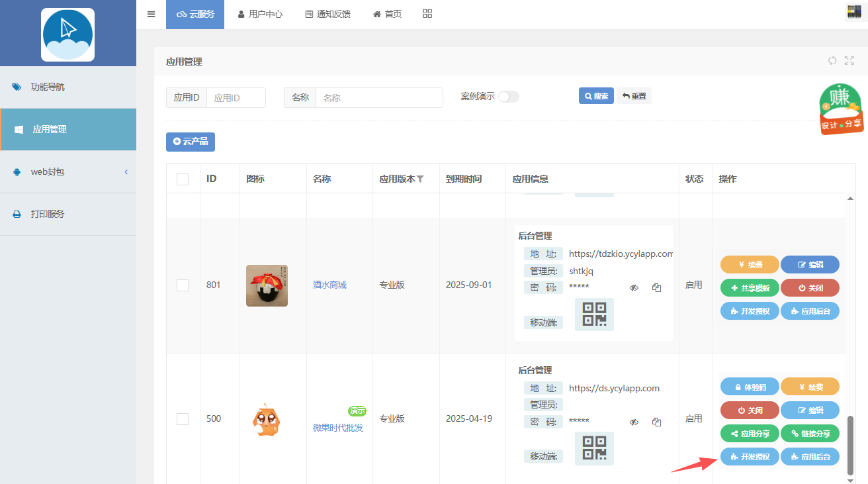The image size is (868, 484).
Task: Click the fullscreen expand icon
Action: click(x=849, y=61)
